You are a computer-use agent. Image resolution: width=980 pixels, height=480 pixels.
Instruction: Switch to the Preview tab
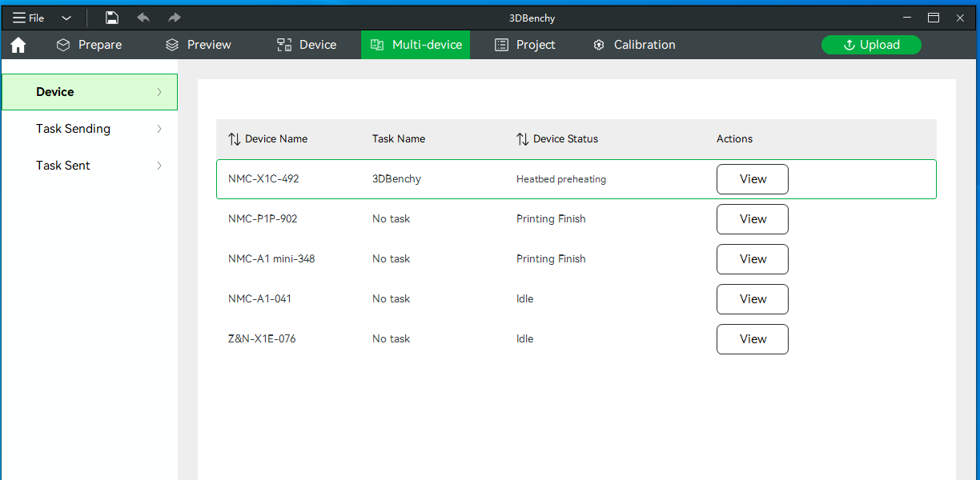coord(198,45)
